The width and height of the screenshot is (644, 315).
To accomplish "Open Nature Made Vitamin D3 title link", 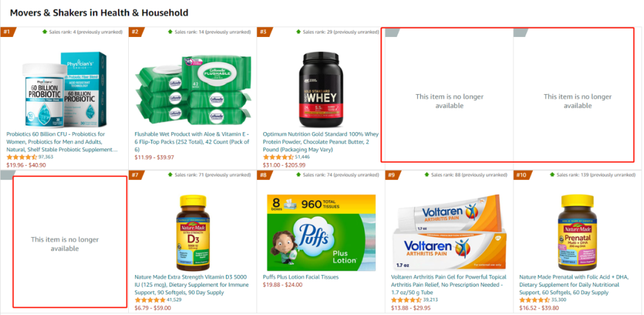I will [193, 285].
